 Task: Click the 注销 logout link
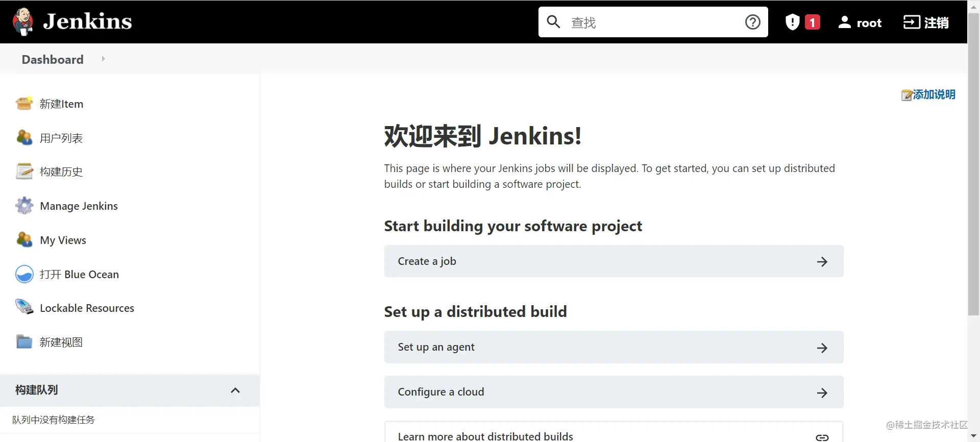936,22
